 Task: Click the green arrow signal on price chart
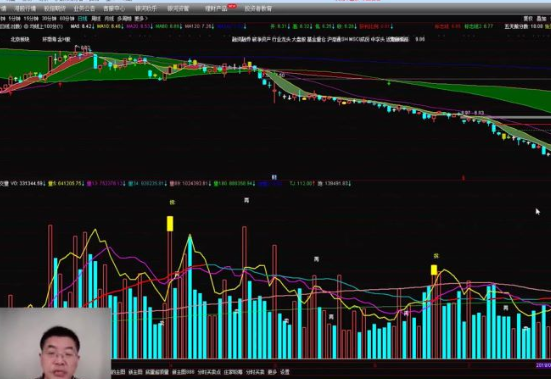(389, 83)
